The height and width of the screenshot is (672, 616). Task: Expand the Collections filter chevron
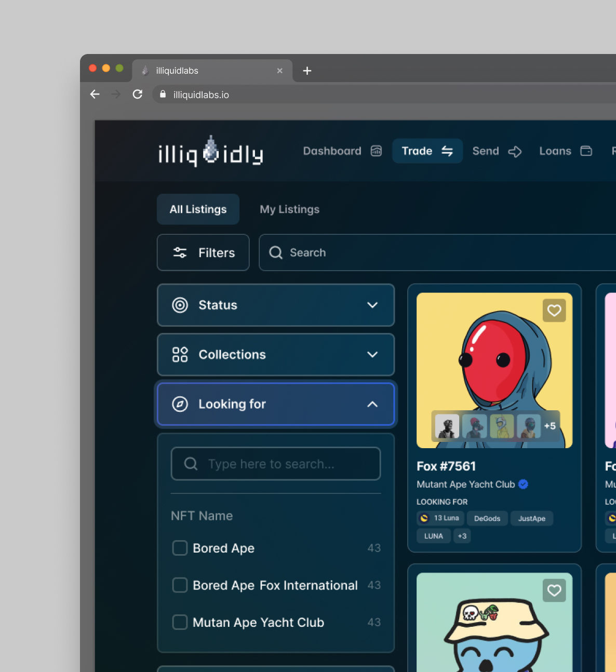click(x=372, y=355)
